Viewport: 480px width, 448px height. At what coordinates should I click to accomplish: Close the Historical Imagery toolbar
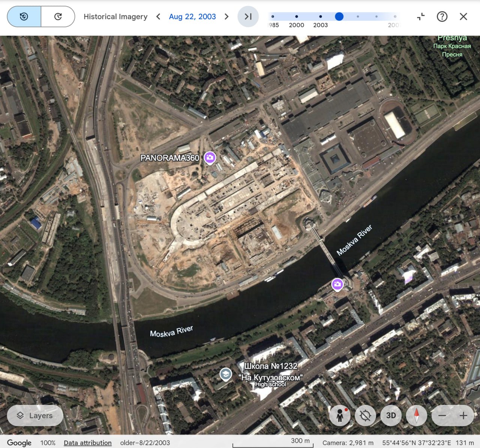point(463,17)
